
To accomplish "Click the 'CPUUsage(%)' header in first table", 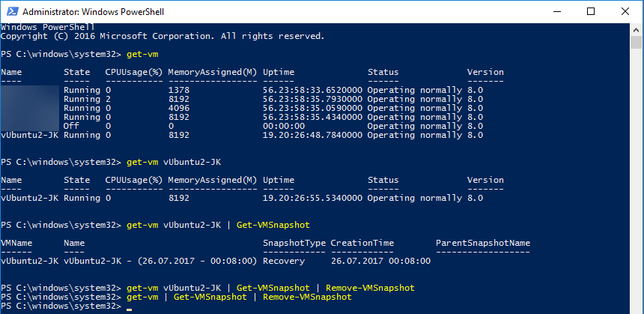I will pos(134,73).
